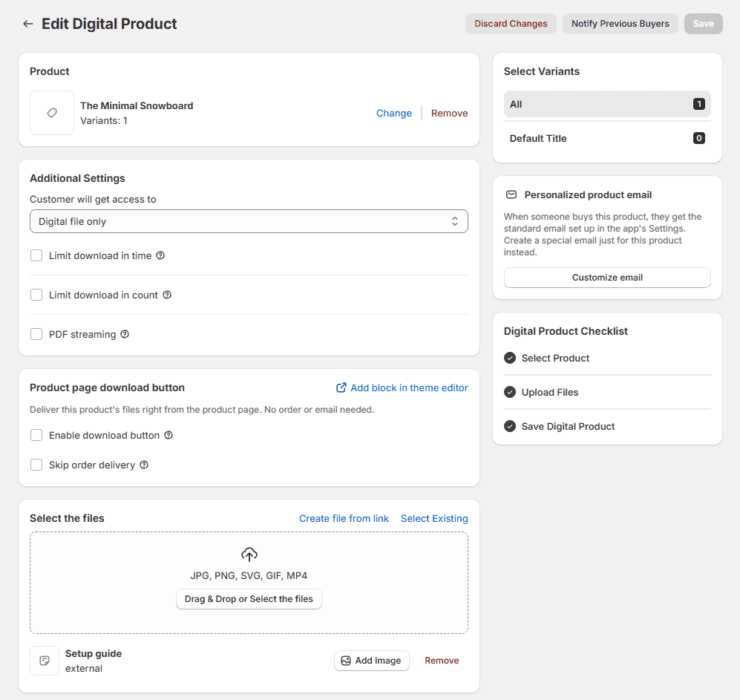Click the Save Digital Product checklist label
The width and height of the screenshot is (740, 700).
point(568,427)
